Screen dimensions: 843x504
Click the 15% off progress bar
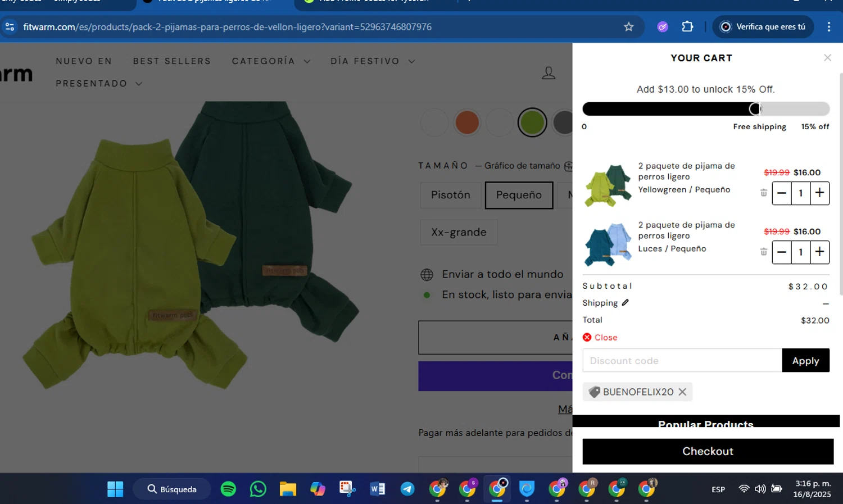point(706,109)
